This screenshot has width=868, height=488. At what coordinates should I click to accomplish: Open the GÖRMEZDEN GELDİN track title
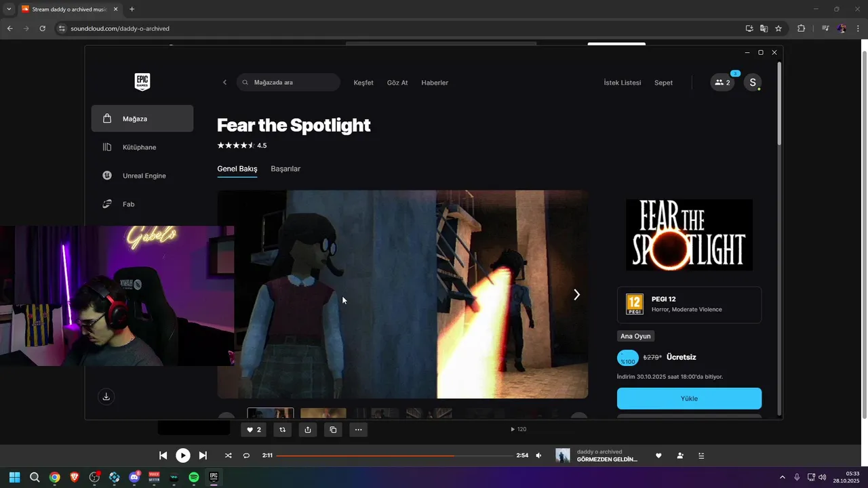pos(607,460)
